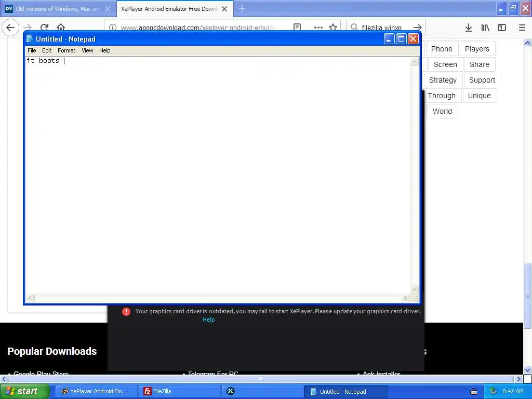Open Notepad Format menu
This screenshot has width=532, height=399.
tap(66, 50)
